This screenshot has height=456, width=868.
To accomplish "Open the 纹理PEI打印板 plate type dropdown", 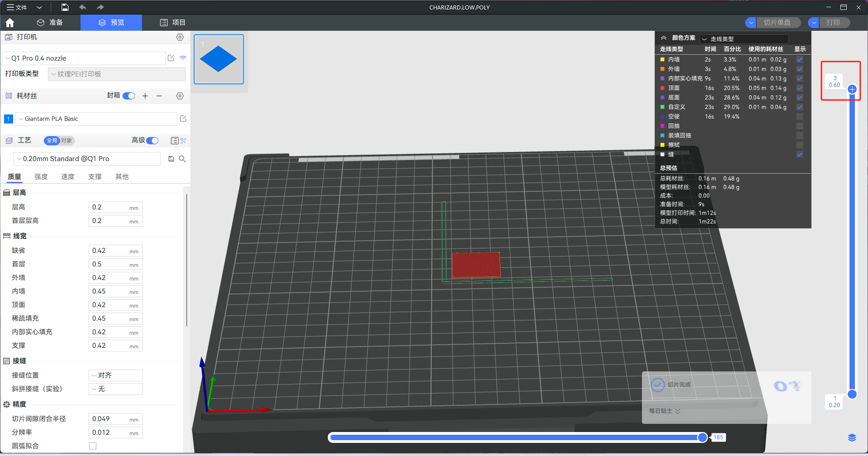I will (x=117, y=74).
